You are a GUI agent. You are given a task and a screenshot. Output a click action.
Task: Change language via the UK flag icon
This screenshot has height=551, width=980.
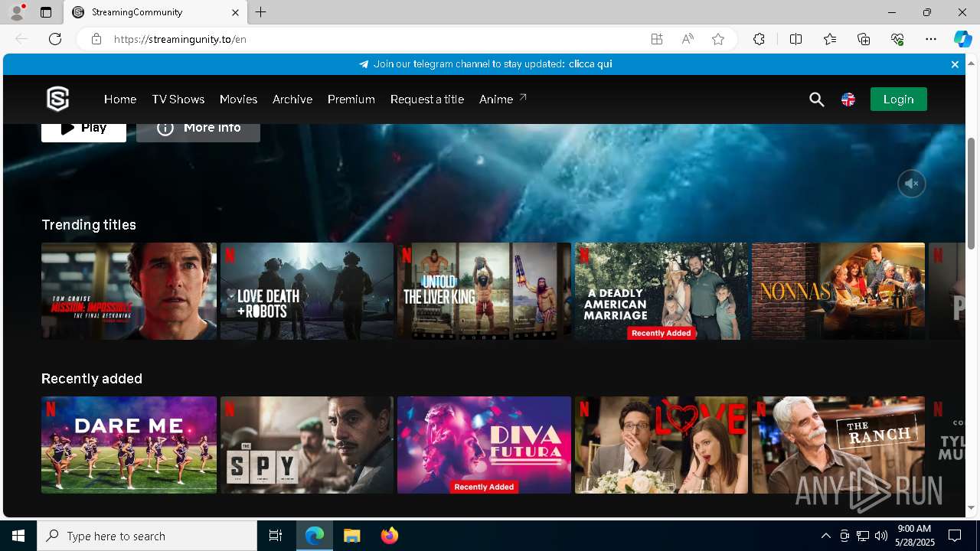(848, 99)
